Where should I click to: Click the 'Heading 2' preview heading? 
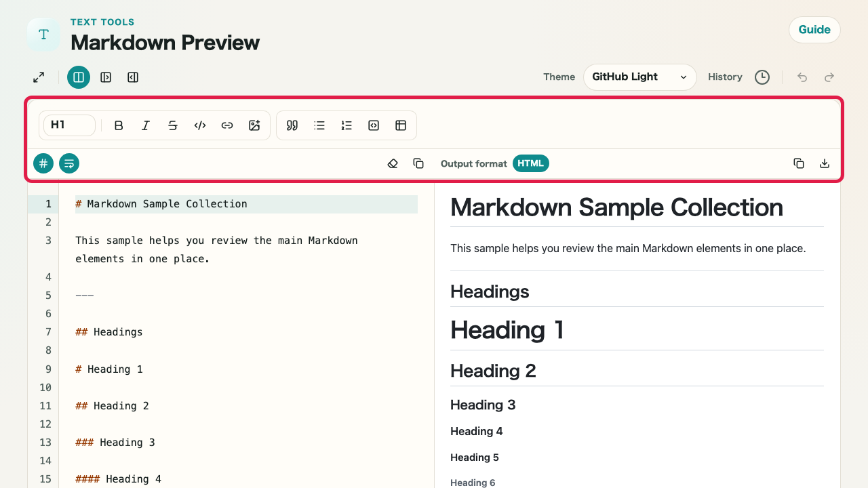[x=493, y=371]
